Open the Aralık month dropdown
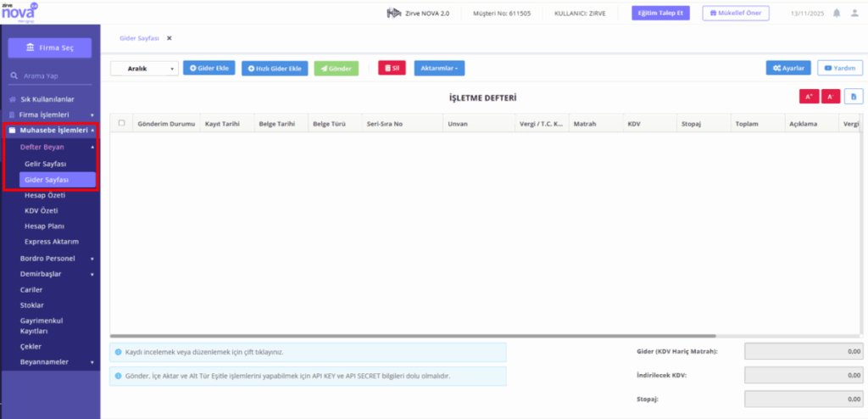Screen dimensions: 868x419 point(144,69)
